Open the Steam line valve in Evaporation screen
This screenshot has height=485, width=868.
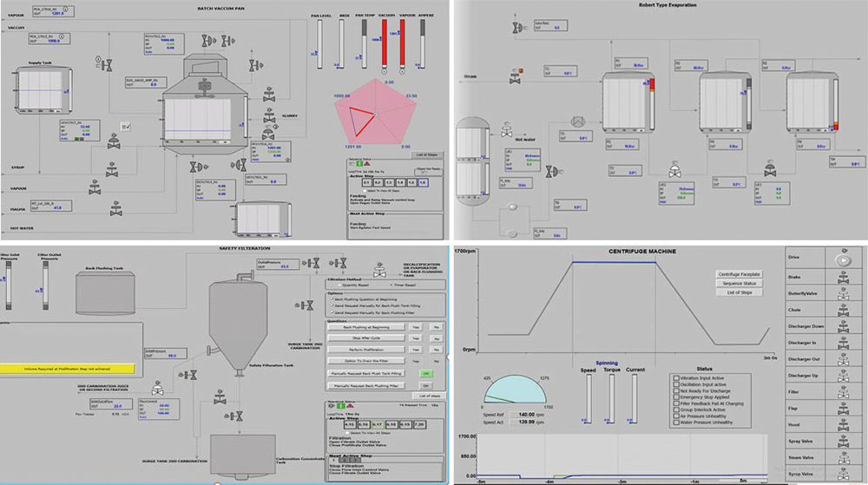(516, 77)
